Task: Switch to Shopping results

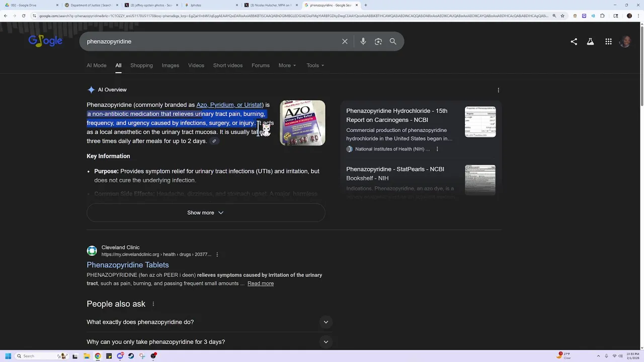Action: pyautogui.click(x=141, y=65)
